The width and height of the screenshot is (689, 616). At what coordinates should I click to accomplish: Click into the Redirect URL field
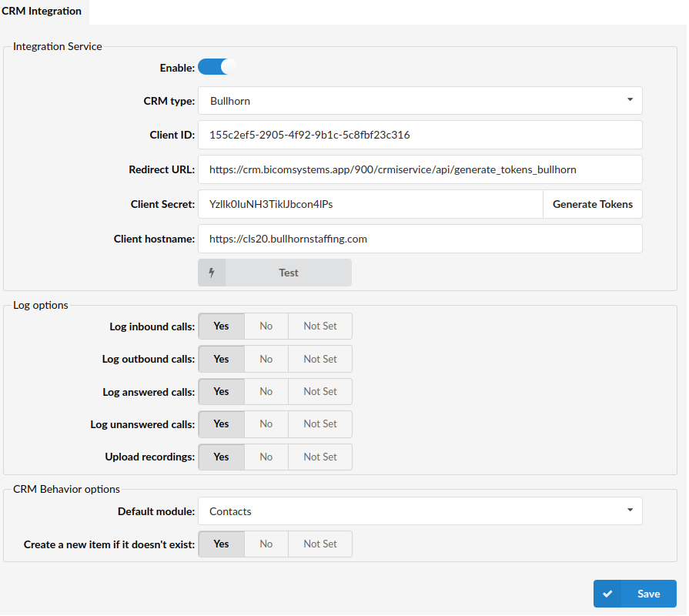coord(420,169)
